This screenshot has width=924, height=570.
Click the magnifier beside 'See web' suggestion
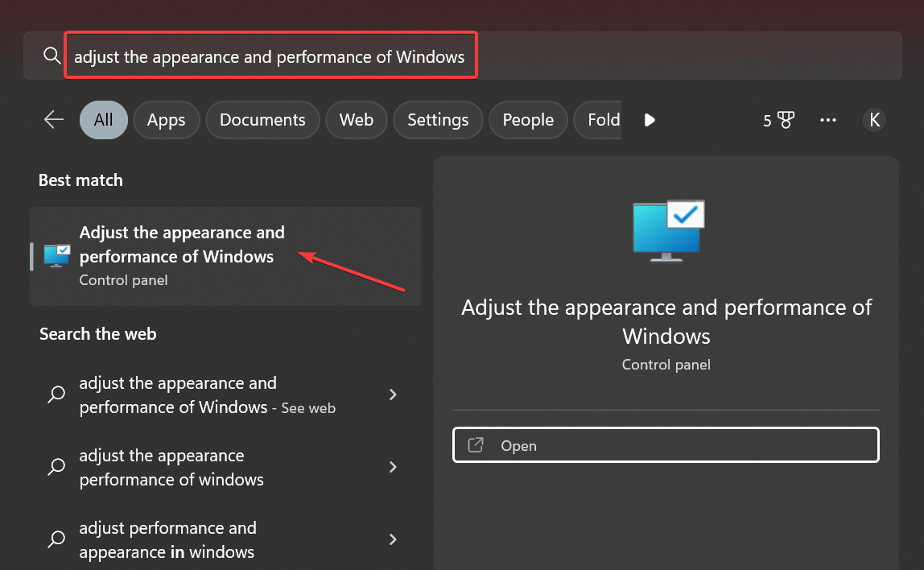click(x=56, y=394)
